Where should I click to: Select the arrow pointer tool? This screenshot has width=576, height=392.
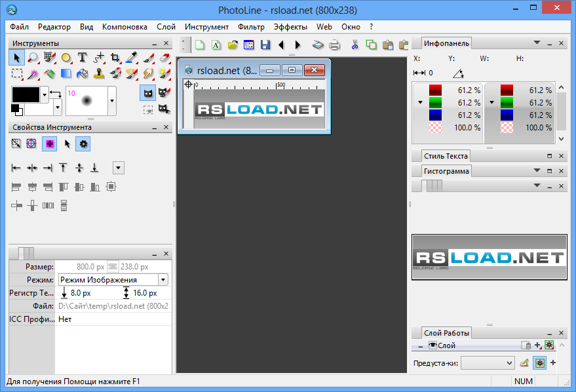point(16,58)
